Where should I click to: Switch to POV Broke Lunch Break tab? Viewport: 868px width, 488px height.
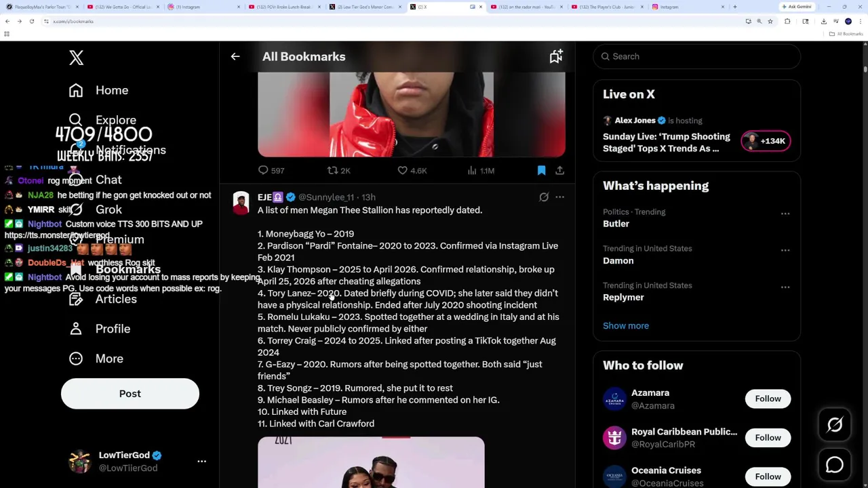[x=285, y=7]
